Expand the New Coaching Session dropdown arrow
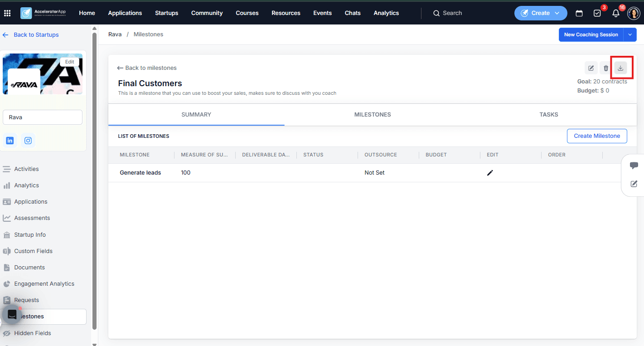Screen dimensions: 644x346 [x=630, y=34]
